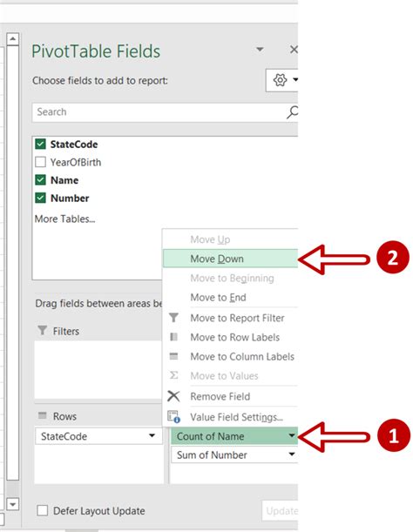Image resolution: width=413 pixels, height=532 pixels.
Task: Enable Defer Layout Update checkbox
Action: click(42, 510)
